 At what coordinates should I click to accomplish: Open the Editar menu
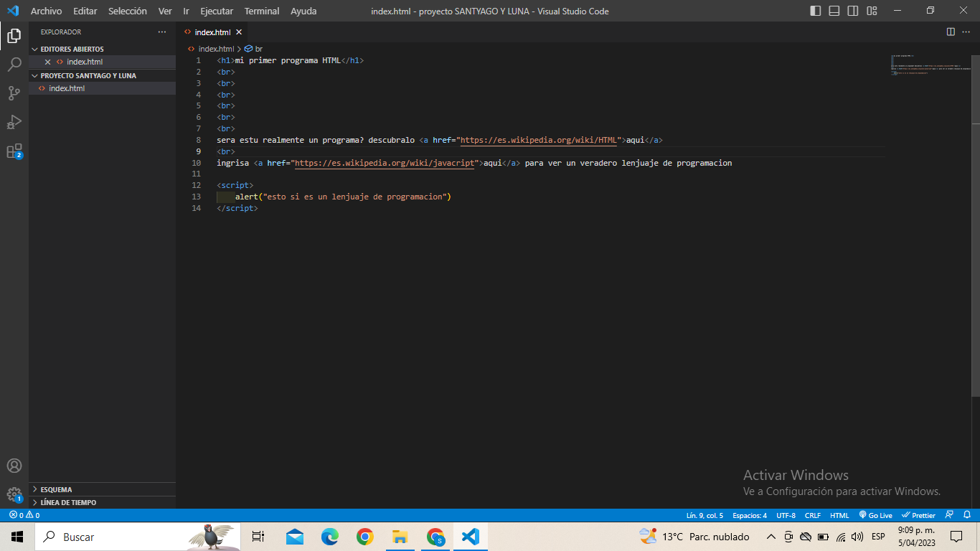point(85,11)
